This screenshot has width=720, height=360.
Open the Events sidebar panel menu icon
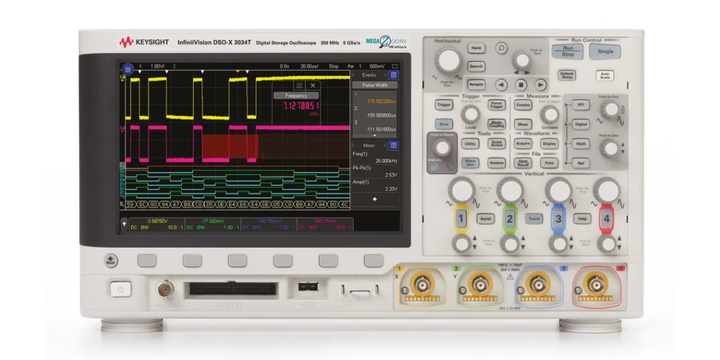(393, 75)
